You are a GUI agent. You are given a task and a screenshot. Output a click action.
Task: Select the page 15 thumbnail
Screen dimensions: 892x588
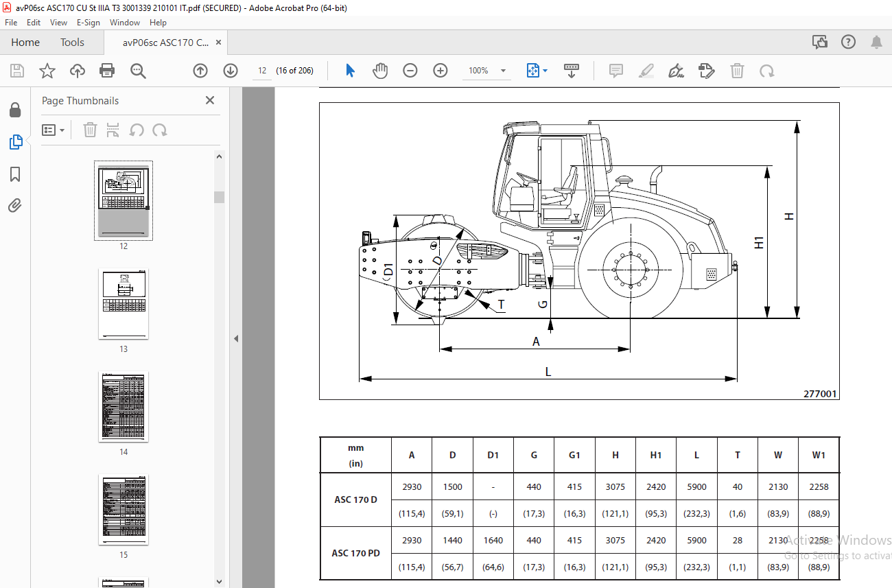[124, 509]
